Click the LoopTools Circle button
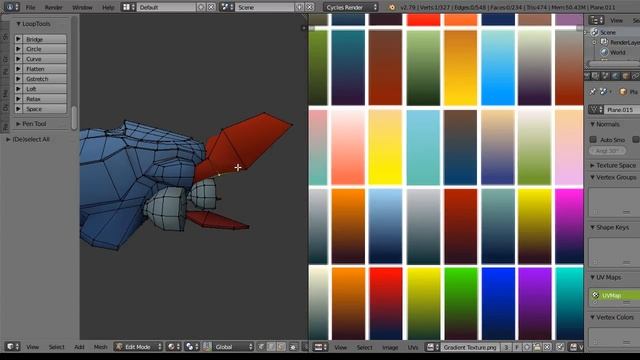This screenshot has width=640, height=360. tap(44, 49)
